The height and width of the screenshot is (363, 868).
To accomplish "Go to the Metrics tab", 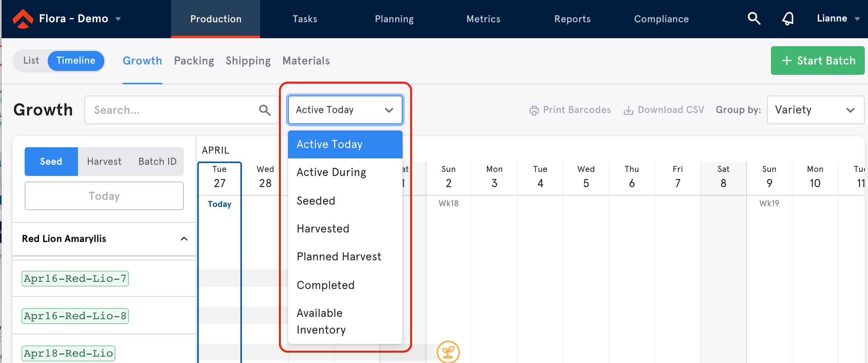I will click(483, 19).
